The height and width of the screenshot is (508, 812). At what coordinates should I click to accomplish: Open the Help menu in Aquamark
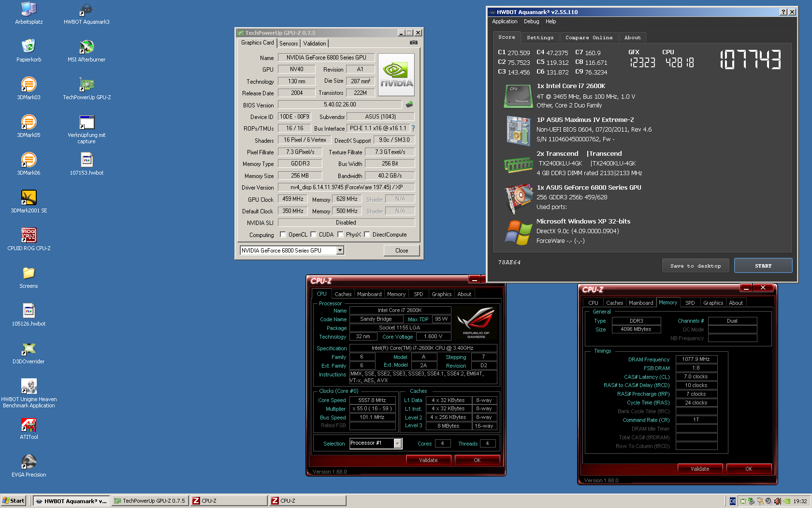[551, 21]
